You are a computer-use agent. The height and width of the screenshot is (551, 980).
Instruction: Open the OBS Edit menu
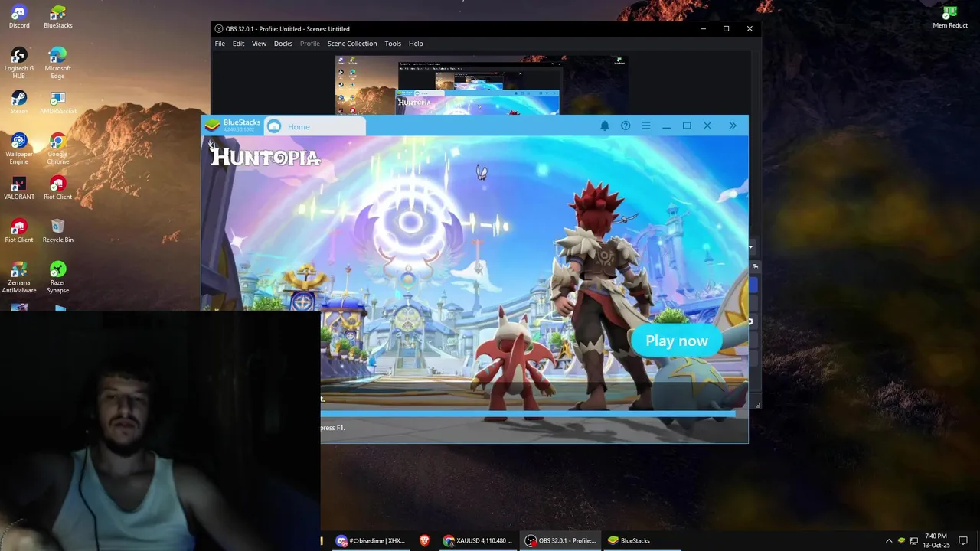[x=238, y=44]
